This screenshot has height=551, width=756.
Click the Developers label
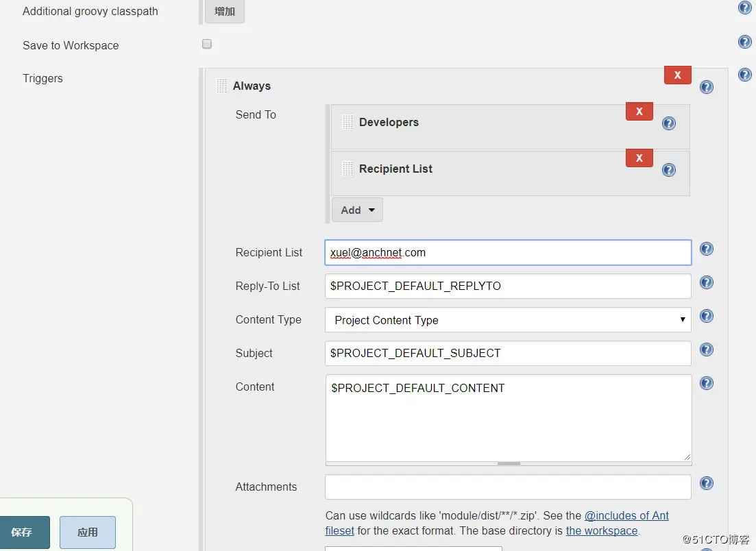coord(389,123)
